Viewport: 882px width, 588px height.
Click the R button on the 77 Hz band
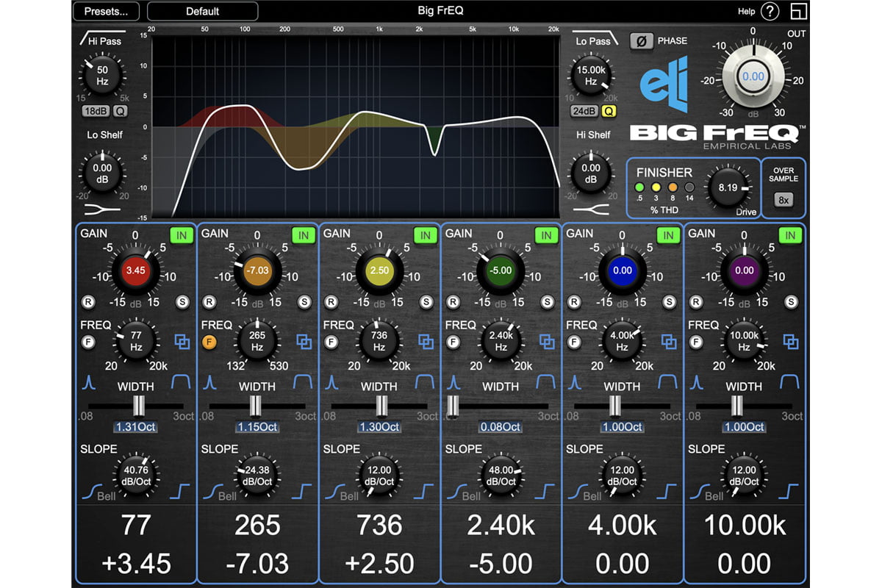pyautogui.click(x=88, y=301)
